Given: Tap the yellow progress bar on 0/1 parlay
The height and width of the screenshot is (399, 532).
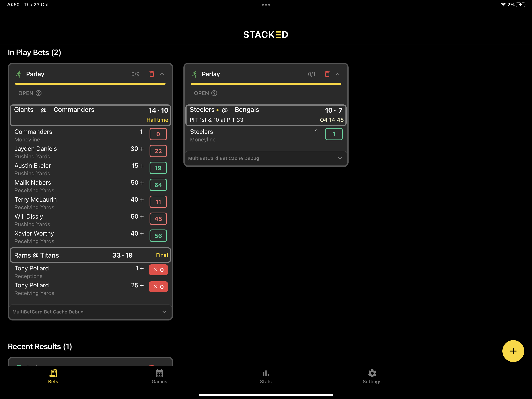Looking at the screenshot, I should pos(266,84).
